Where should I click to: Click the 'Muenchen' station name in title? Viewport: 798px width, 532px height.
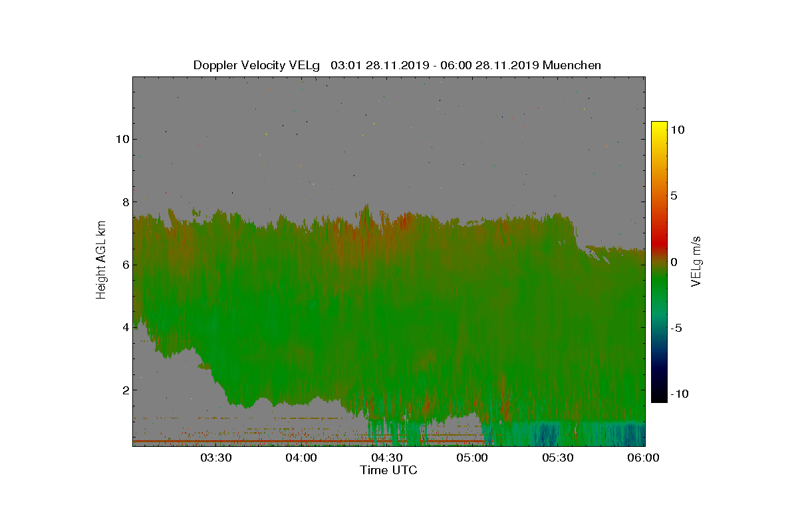[x=572, y=65]
